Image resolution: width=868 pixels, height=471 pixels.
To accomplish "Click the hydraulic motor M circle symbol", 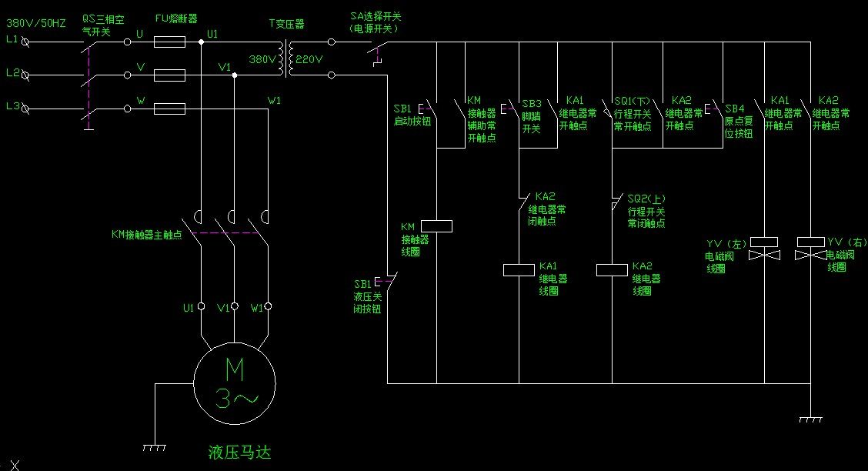I will click(x=235, y=383).
